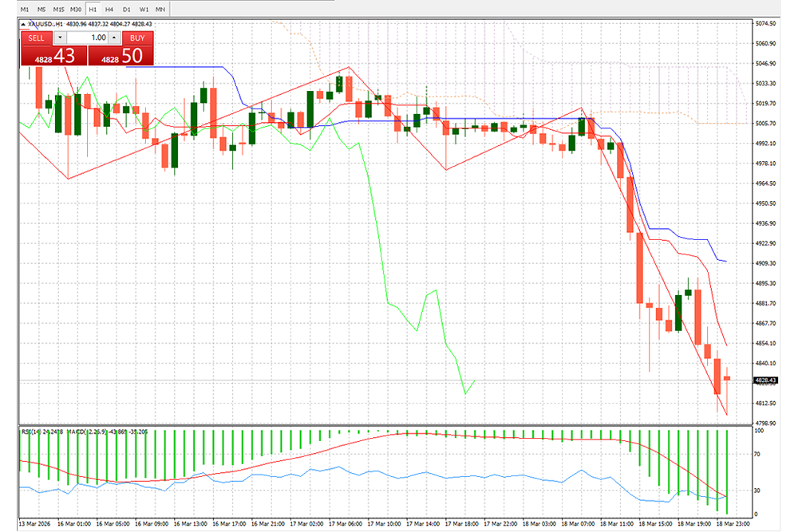
Task: Click the buy ask price 4828 50
Action: coord(119,56)
